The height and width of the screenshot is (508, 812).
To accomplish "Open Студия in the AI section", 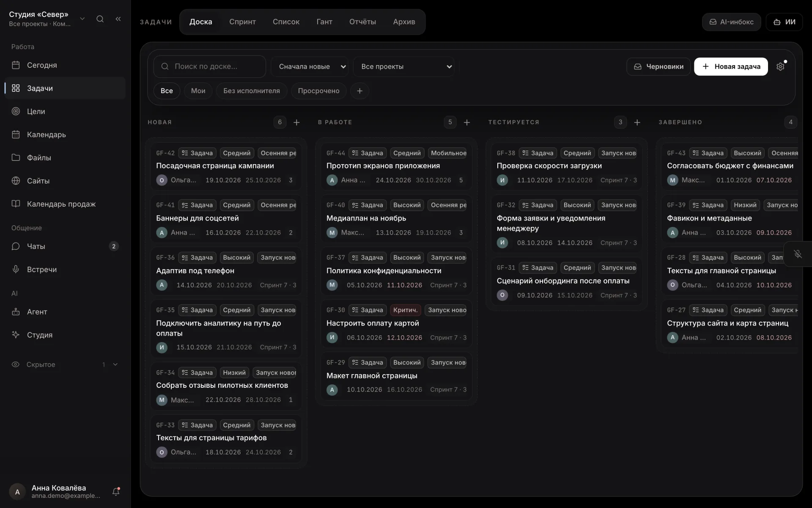I will (x=65, y=335).
